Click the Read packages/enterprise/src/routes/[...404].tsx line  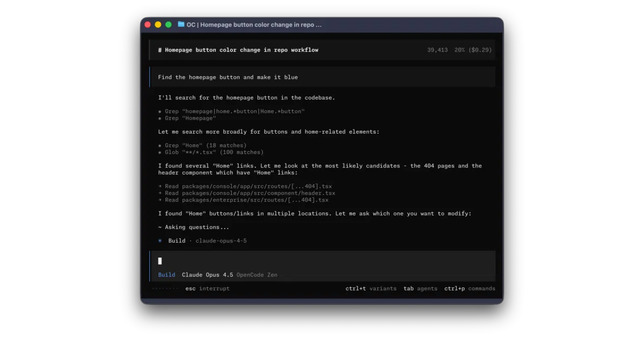pyautogui.click(x=243, y=200)
